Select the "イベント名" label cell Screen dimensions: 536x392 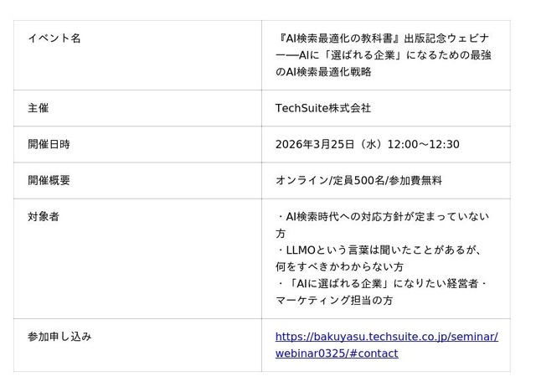click(54, 39)
